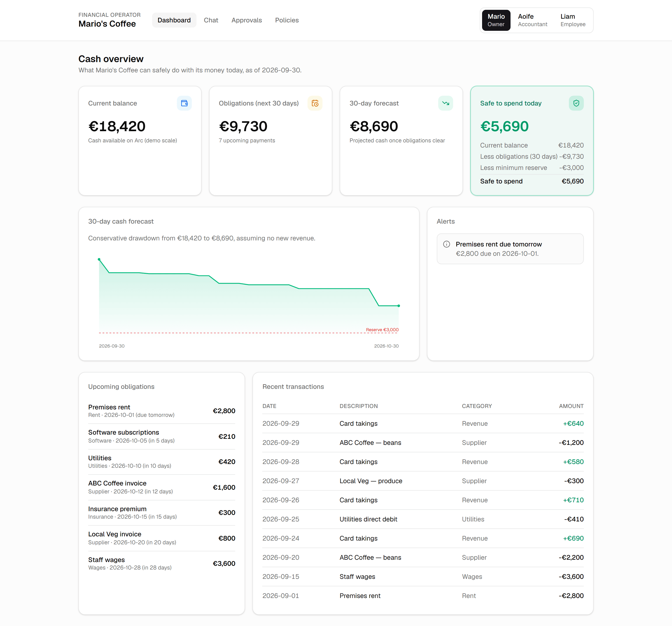Click the DATE column header
The width and height of the screenshot is (672, 626).
coord(269,406)
